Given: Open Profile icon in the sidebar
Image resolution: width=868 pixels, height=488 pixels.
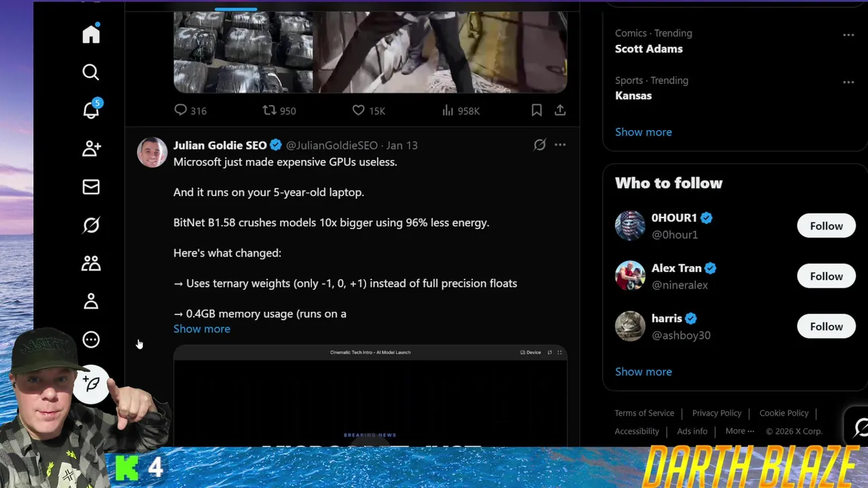Looking at the screenshot, I should coord(91,302).
